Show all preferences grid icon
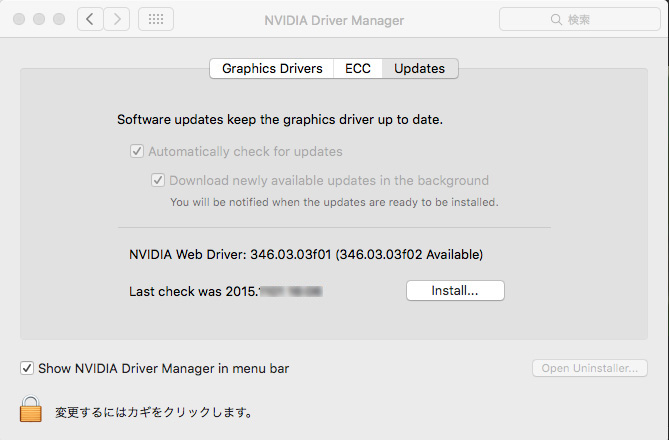Viewport: 669px width, 440px height. [x=156, y=19]
